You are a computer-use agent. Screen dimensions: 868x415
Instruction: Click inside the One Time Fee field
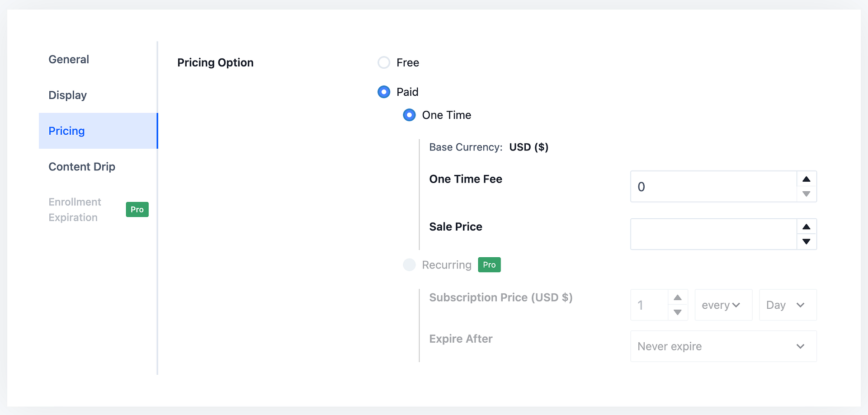click(x=710, y=186)
